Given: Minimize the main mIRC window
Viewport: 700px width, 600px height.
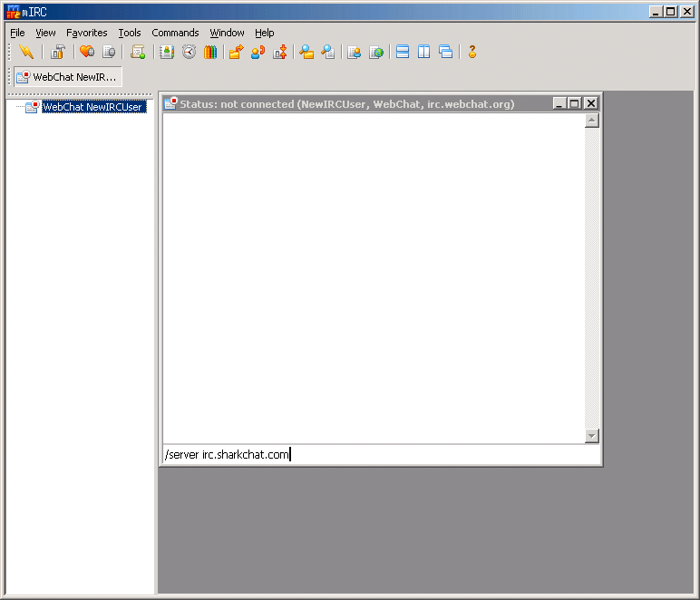Looking at the screenshot, I should tap(656, 12).
